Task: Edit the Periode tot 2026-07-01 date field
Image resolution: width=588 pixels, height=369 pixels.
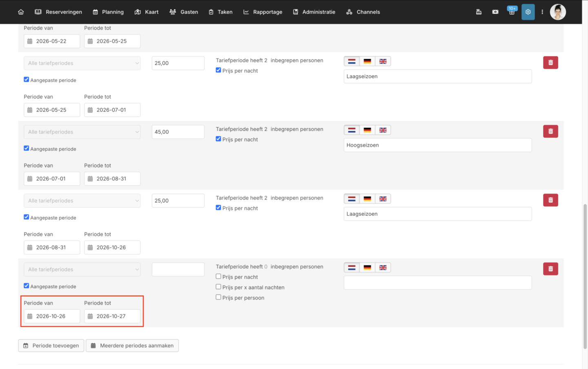Action: (x=112, y=110)
